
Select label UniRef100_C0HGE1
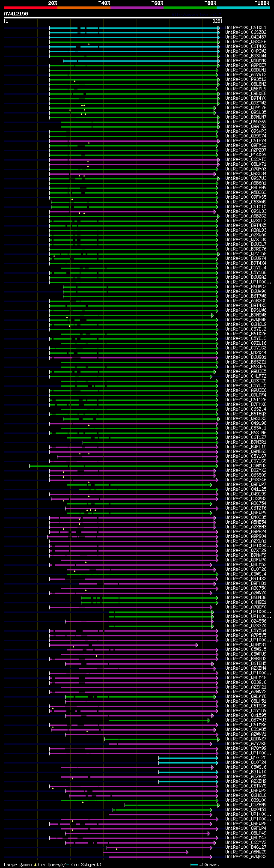[246, 603]
